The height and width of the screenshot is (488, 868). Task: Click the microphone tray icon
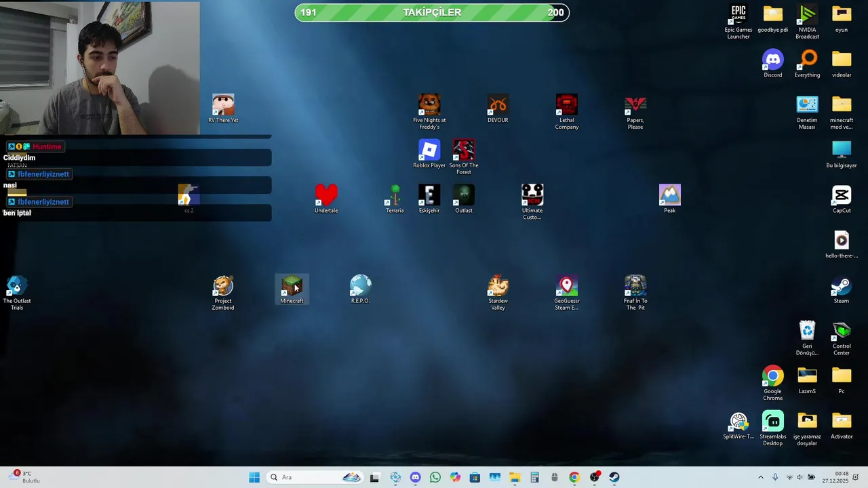(775, 477)
